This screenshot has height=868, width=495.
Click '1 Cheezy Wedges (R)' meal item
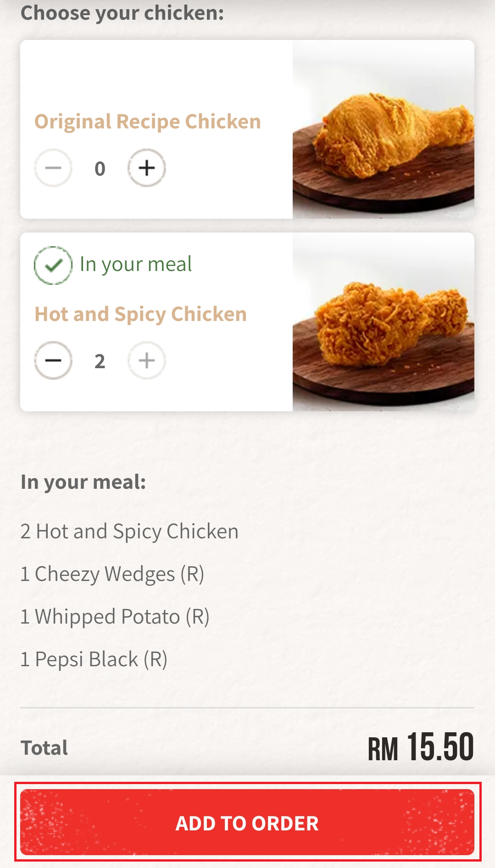112,574
